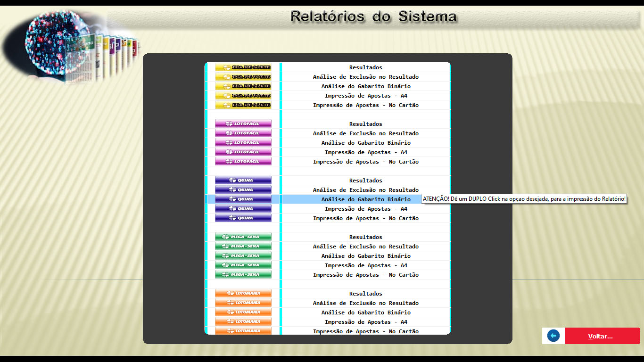Image resolution: width=644 pixels, height=362 pixels.
Task: Click Dia de Sorte icon beside Impressão A4
Action: click(x=243, y=96)
